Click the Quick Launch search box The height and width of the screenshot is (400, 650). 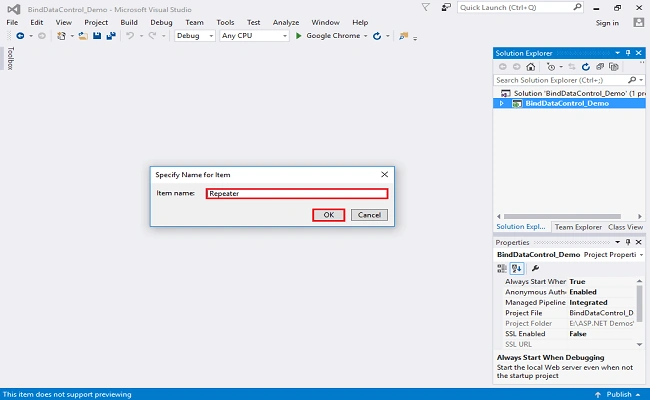tap(520, 7)
